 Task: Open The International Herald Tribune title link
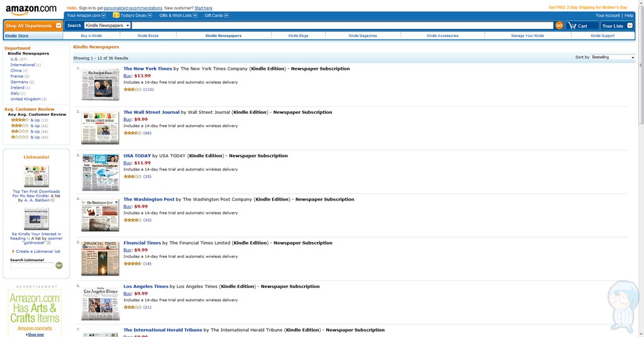[163, 329]
